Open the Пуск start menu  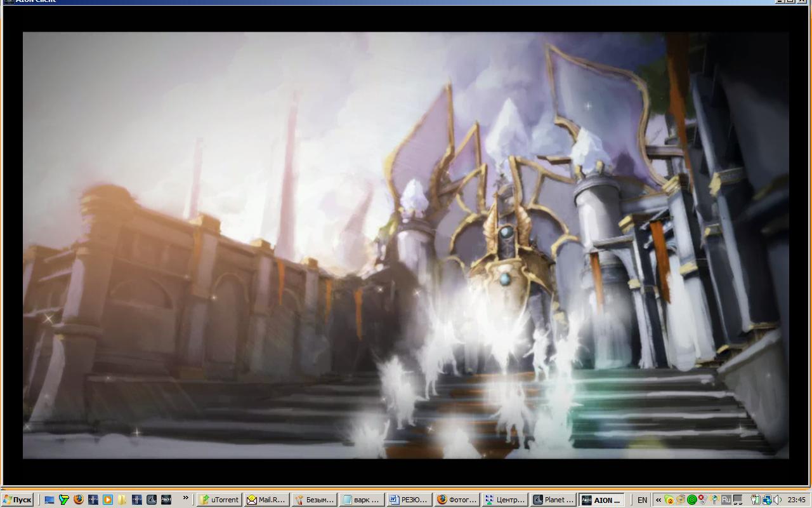(x=18, y=500)
